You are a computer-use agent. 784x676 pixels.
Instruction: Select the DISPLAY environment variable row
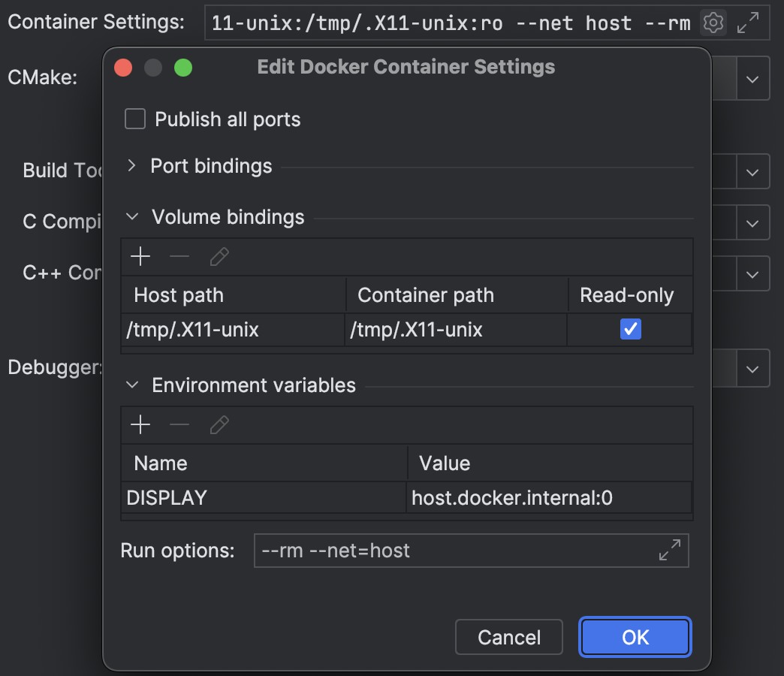[x=263, y=498]
